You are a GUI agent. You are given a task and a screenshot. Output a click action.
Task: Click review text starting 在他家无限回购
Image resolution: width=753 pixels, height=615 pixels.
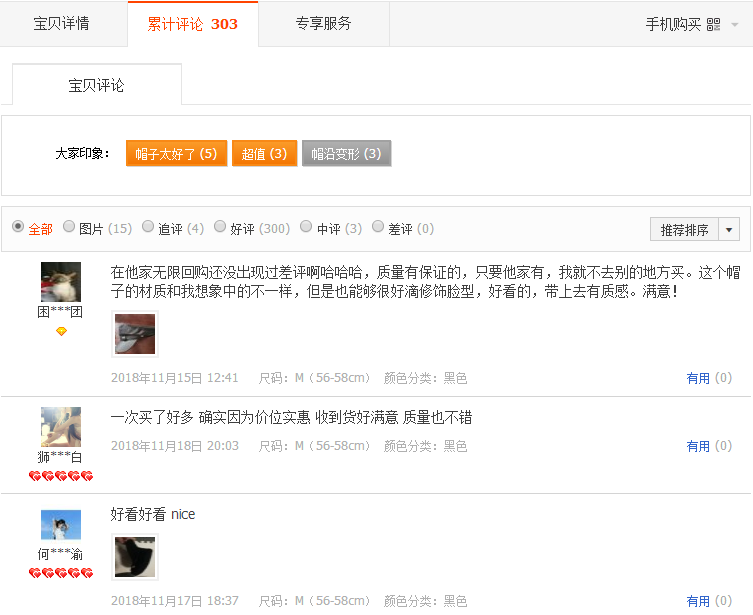coord(425,282)
